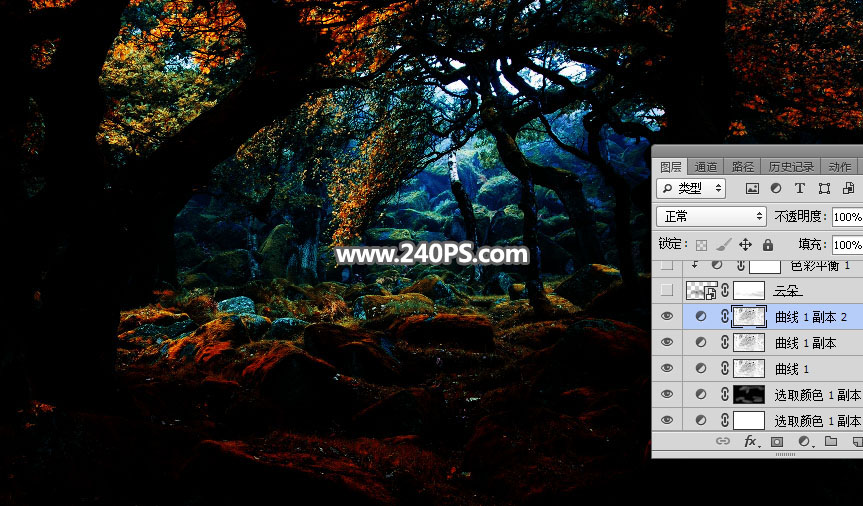Viewport: 863px width, 506px height.
Task: Toggle the 曲线 1 副本 mask link
Action: [x=725, y=342]
